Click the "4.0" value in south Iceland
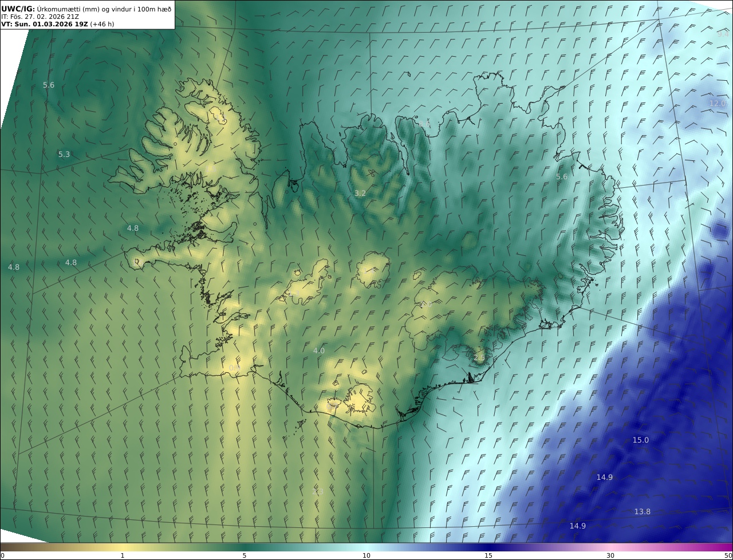 [318, 350]
